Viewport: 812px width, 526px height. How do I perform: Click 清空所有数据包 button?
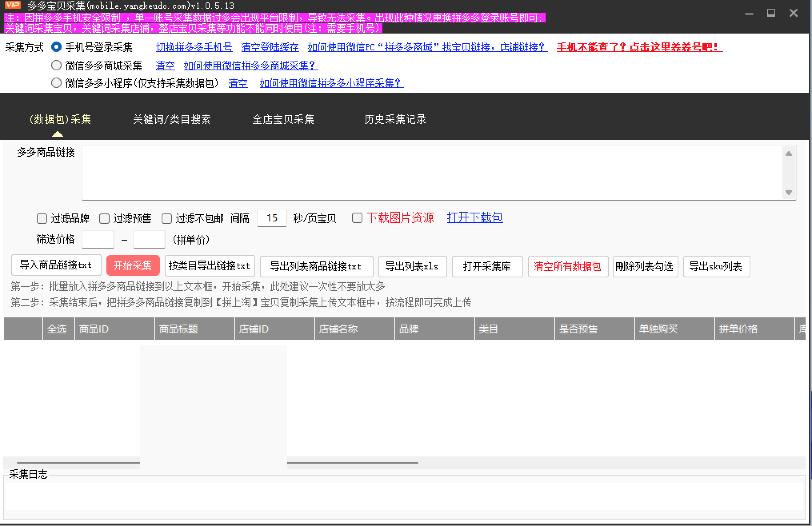point(568,267)
